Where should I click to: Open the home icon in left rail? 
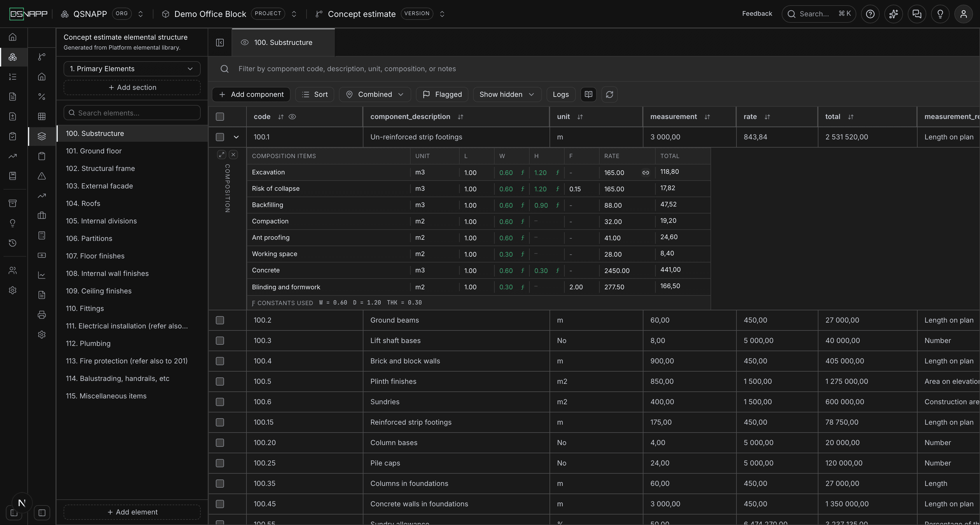tap(13, 37)
